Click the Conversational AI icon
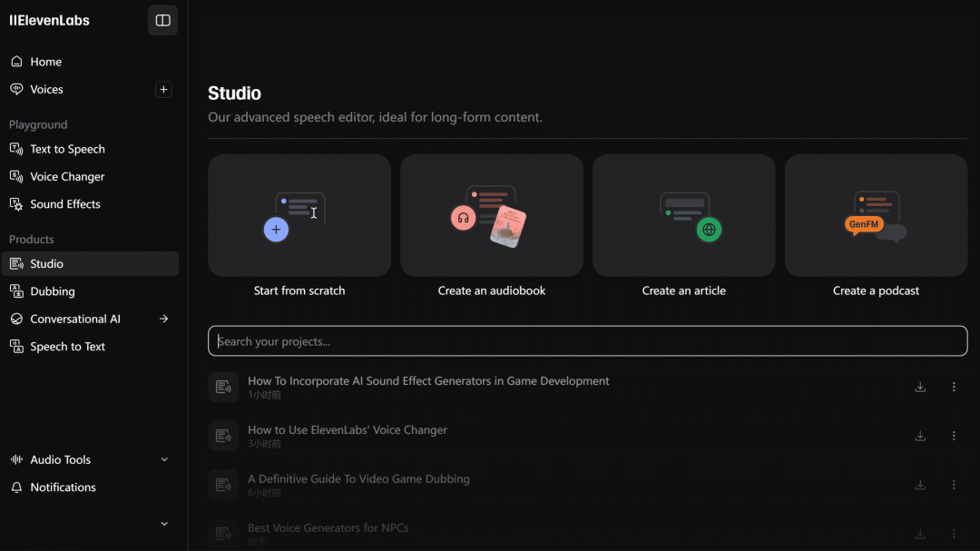This screenshot has height=551, width=980. 16,319
